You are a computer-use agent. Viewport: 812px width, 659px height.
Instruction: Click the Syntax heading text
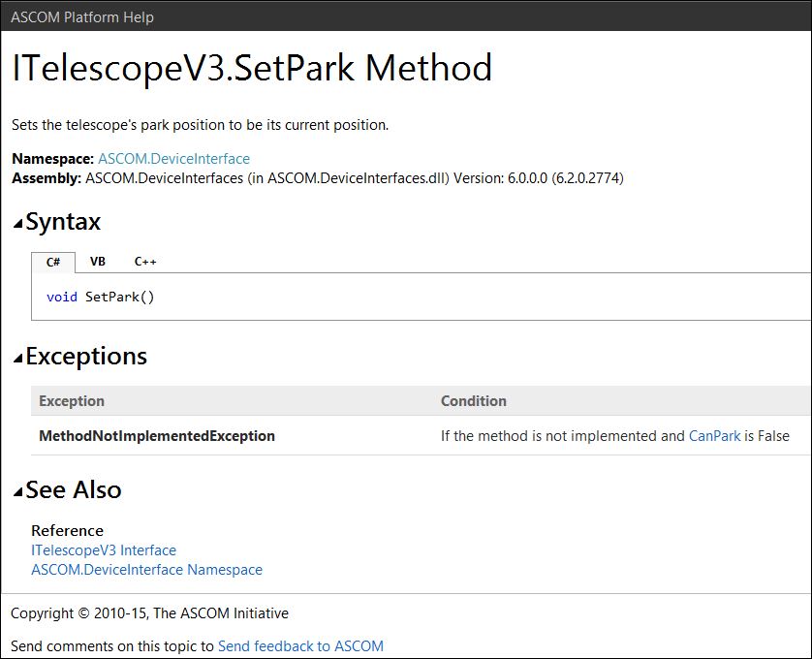63,222
